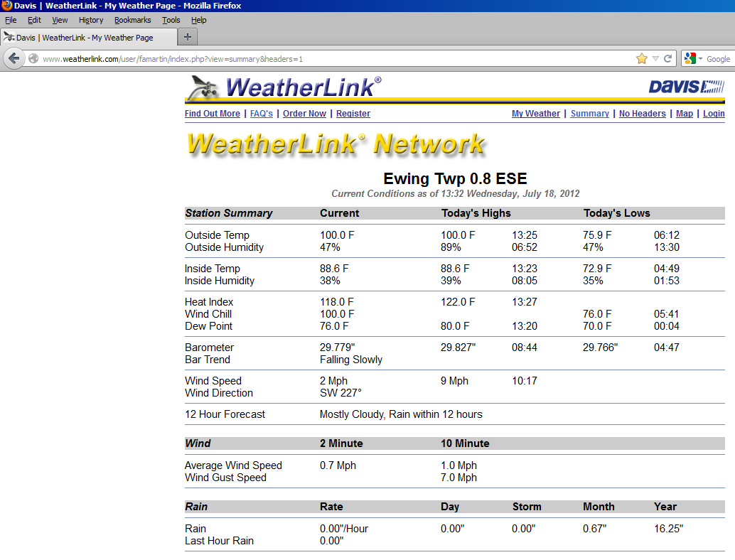The height and width of the screenshot is (560, 735).
Task: Click the WeatherLink logo banner
Action: point(284,87)
